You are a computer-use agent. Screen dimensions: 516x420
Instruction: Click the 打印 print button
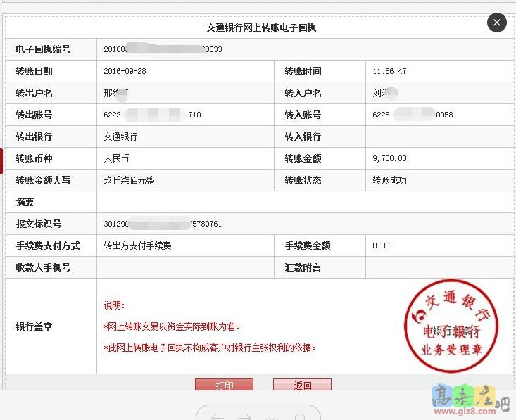pyautogui.click(x=224, y=385)
